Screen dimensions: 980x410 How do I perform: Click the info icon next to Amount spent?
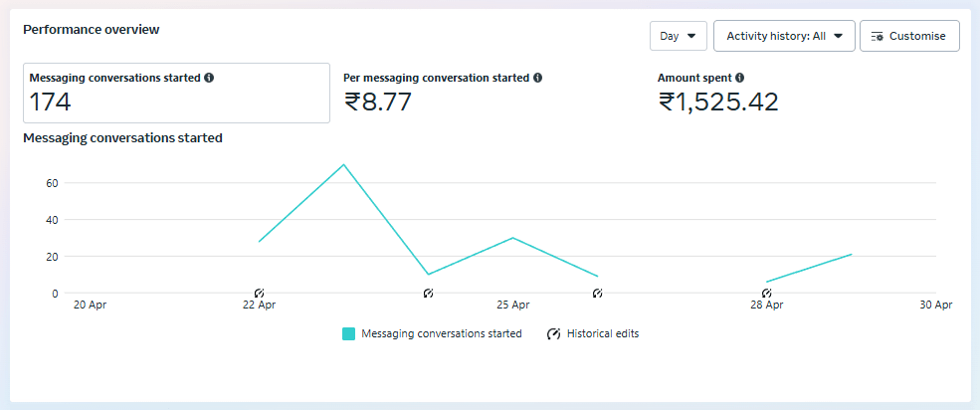coord(740,78)
